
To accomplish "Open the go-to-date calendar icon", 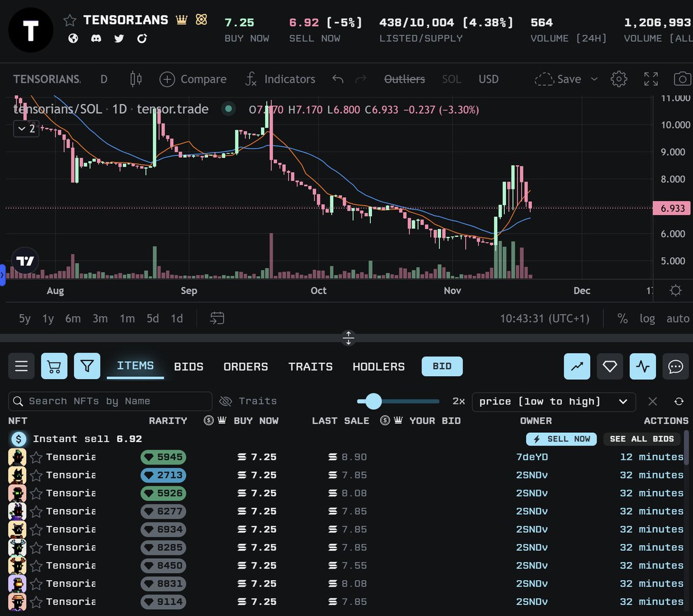I will pos(217,318).
